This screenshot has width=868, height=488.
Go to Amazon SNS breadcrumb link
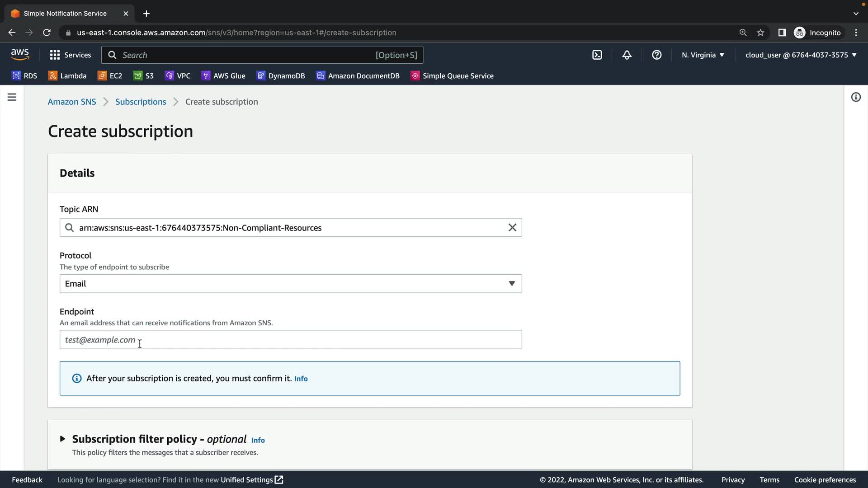[72, 102]
